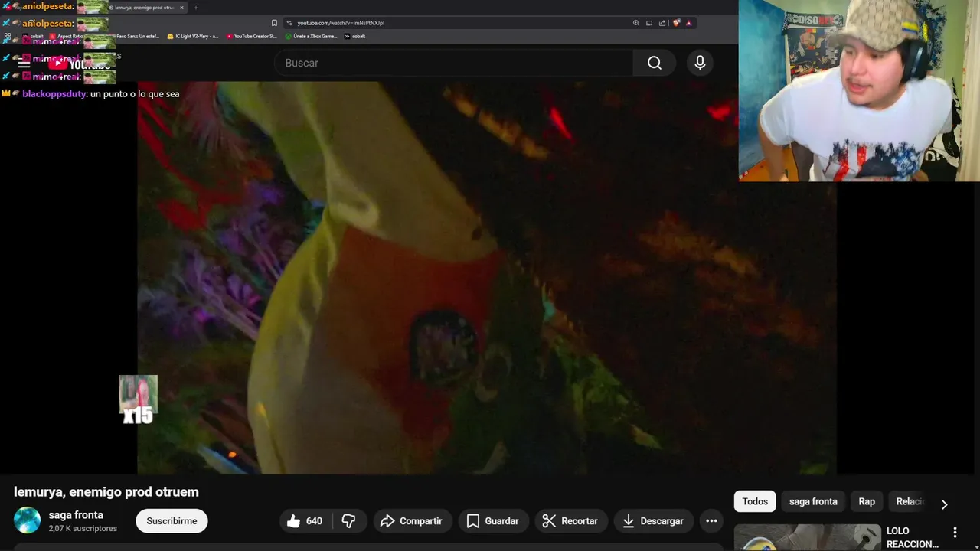Viewport: 980px width, 551px height.
Task: Click the chat message 'un punto o lo que sea'
Action: pos(135,93)
